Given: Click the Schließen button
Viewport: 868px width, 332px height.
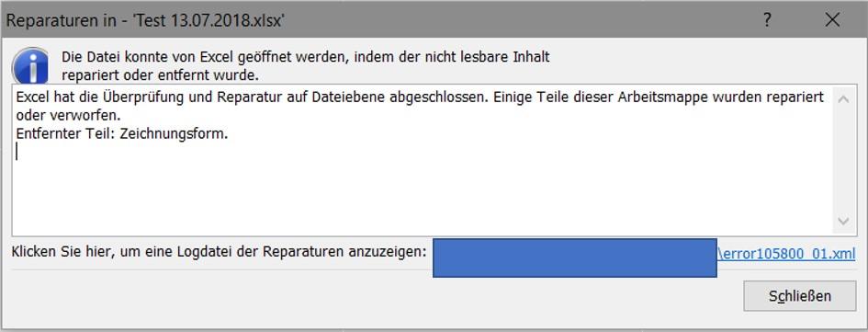Looking at the screenshot, I should 799,295.
